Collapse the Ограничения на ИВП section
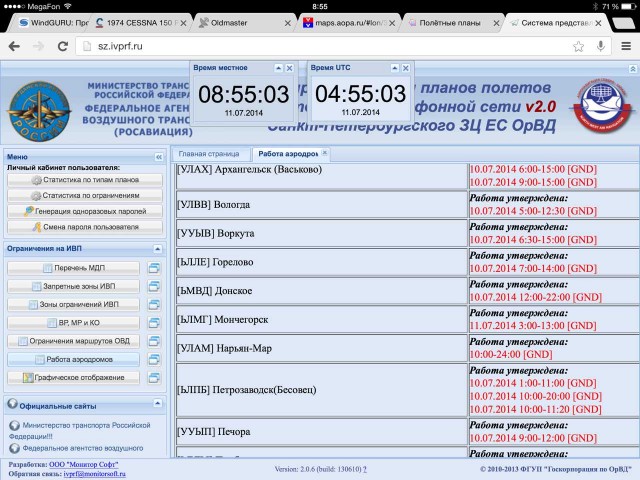This screenshot has width=640, height=480. point(158,248)
